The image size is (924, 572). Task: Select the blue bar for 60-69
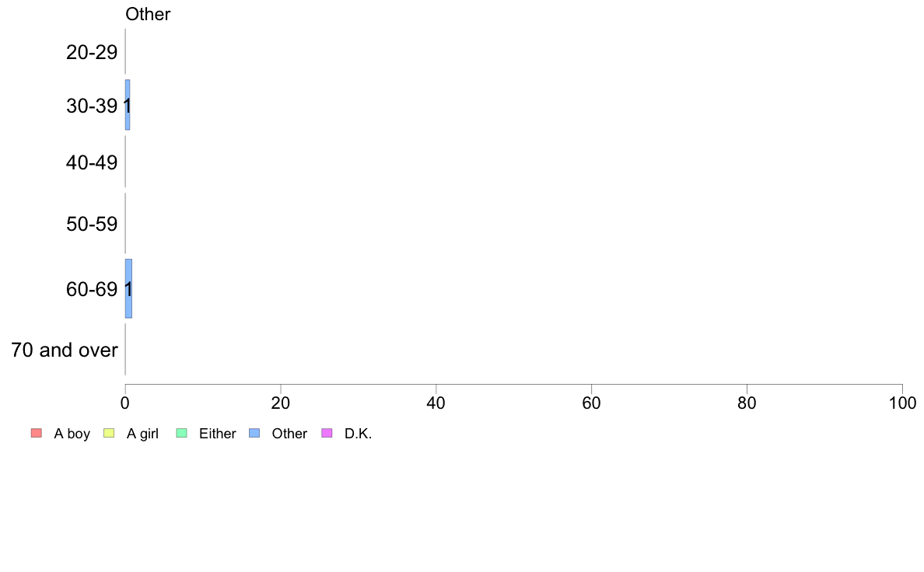[128, 288]
